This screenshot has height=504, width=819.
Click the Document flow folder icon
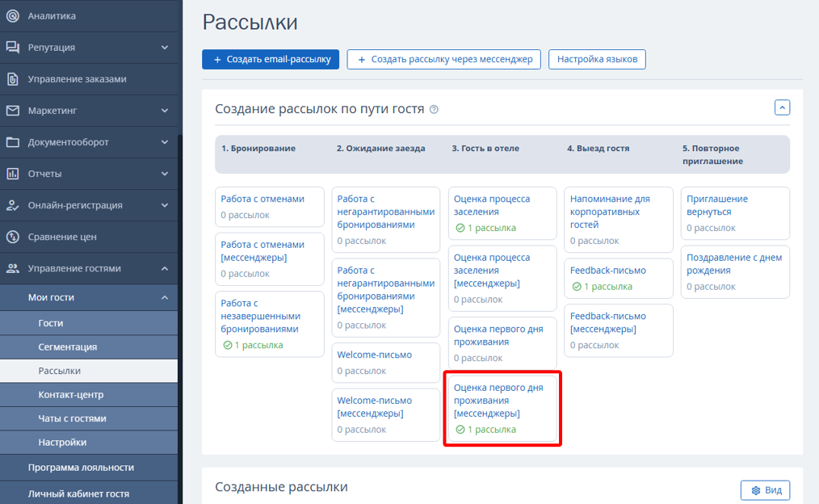point(12,142)
